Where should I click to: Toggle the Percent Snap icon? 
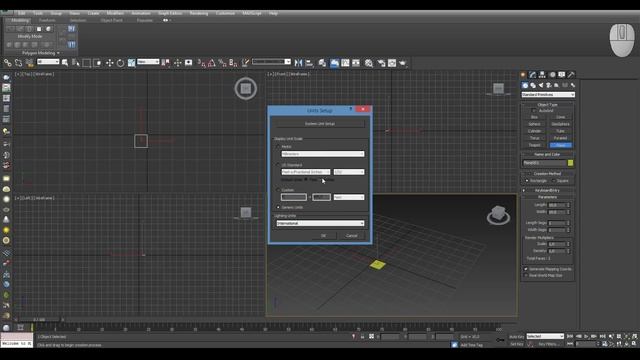222,63
